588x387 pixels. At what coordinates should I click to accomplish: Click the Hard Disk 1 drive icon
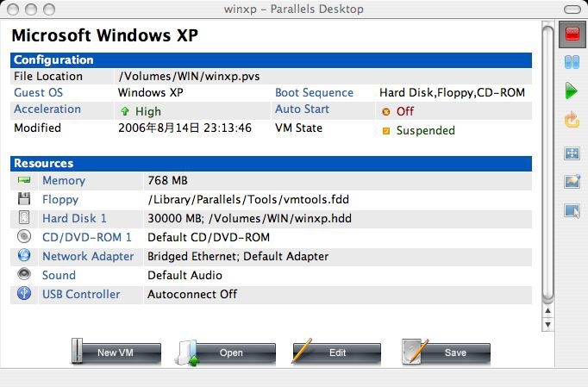(24, 218)
